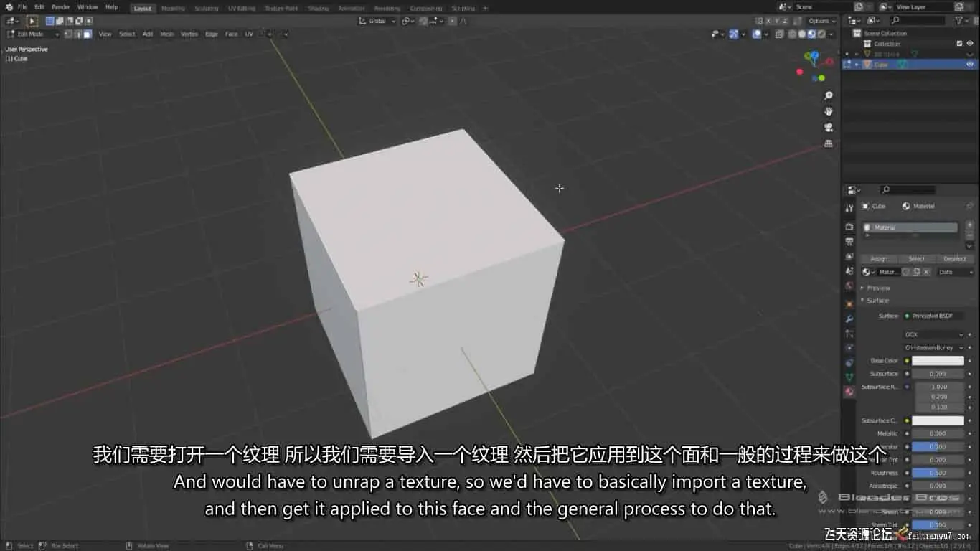Screen dimensions: 980x551
Task: Add a new workspace with plus tab
Action: pyautogui.click(x=486, y=8)
